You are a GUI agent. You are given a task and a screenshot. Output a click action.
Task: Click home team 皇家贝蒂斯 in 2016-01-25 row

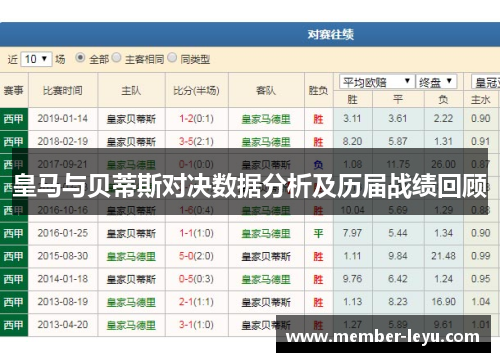click(x=131, y=234)
